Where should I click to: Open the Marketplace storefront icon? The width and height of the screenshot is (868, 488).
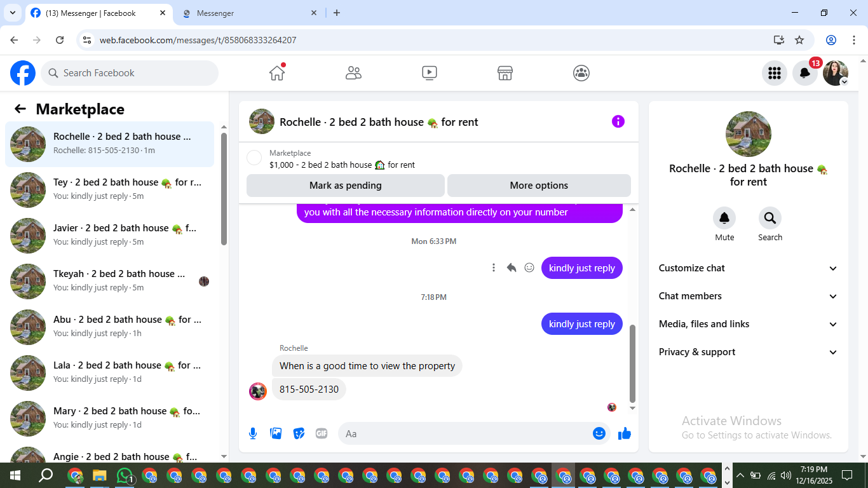point(505,73)
